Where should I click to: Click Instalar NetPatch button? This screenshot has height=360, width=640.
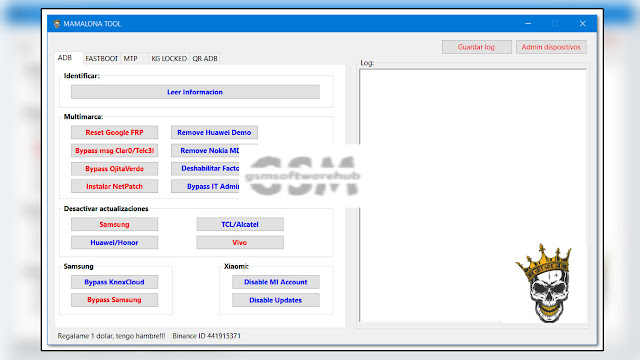114,187
